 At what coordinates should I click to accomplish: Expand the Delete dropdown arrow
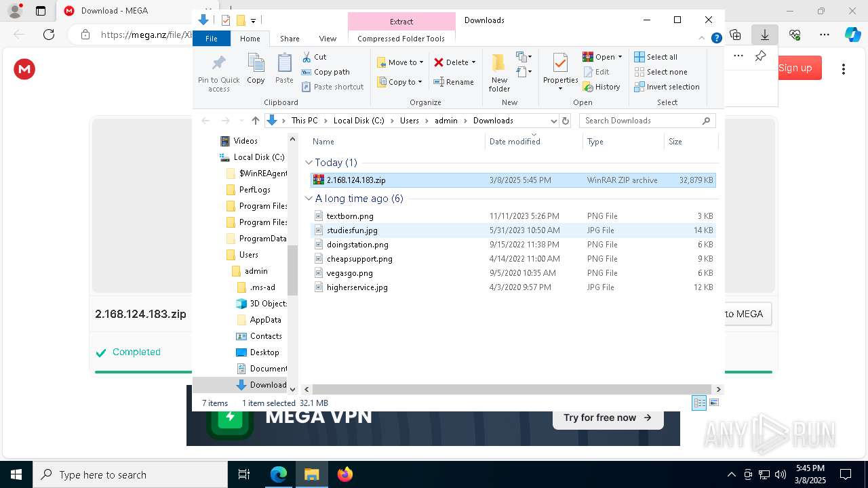pyautogui.click(x=473, y=62)
